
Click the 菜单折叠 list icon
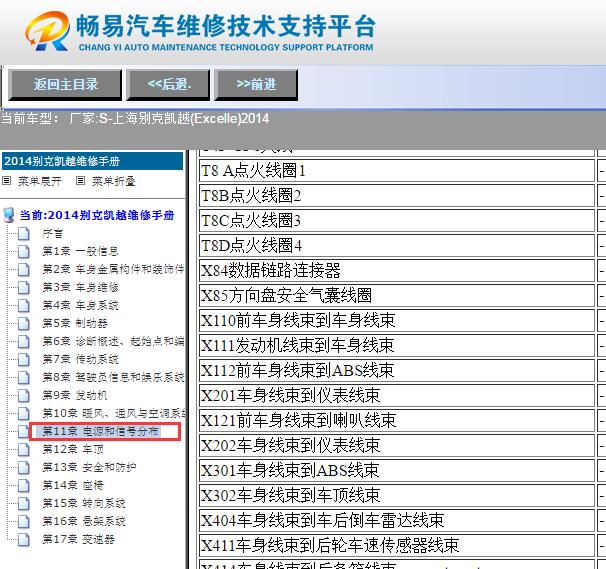[80, 181]
